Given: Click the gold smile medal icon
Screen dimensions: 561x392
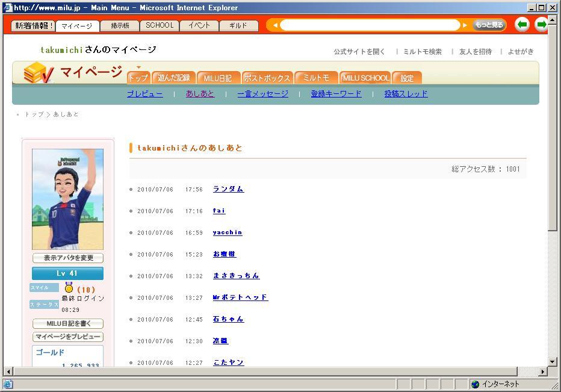Looking at the screenshot, I should point(69,288).
